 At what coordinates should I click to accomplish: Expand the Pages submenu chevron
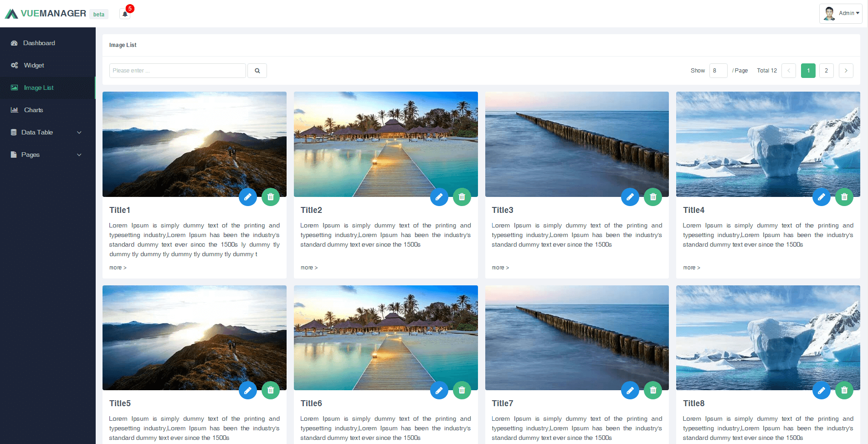[x=79, y=155]
